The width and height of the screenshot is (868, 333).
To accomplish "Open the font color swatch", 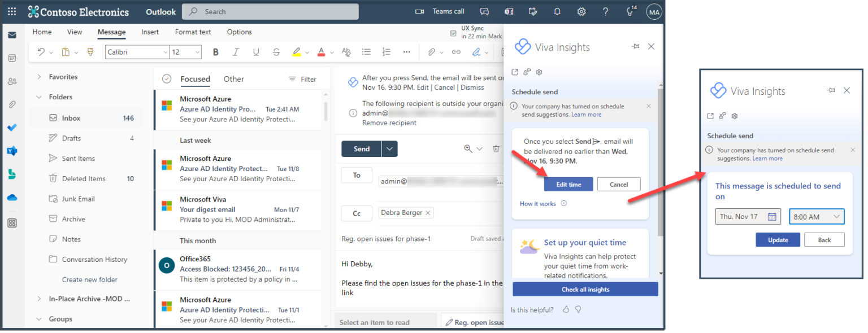I will point(322,51).
